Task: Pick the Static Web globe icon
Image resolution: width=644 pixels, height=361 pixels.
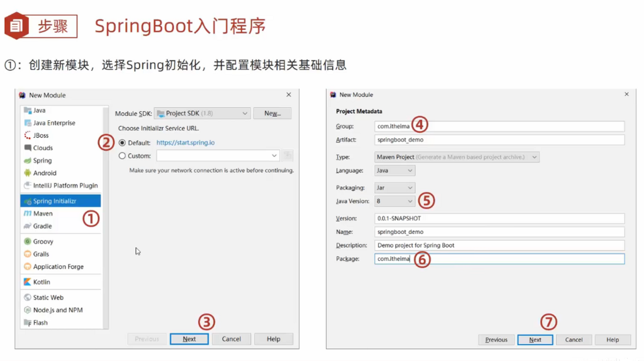Action: coord(28,298)
